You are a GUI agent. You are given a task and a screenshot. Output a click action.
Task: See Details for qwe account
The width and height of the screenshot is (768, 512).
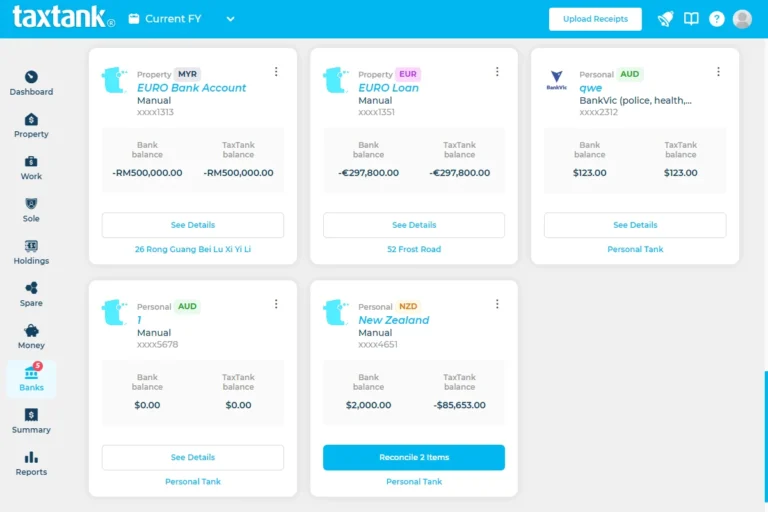(635, 225)
